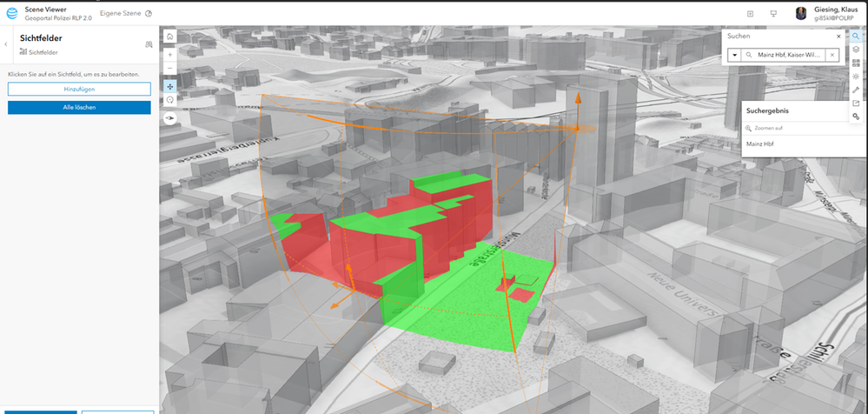Toggle the search magnifier tool
Screen dimensions: 868x414
[x=856, y=36]
